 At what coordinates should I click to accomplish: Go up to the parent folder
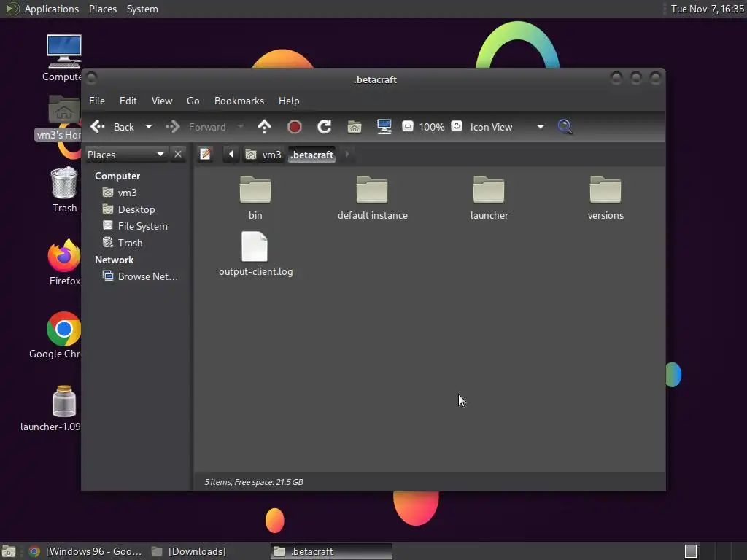point(264,127)
